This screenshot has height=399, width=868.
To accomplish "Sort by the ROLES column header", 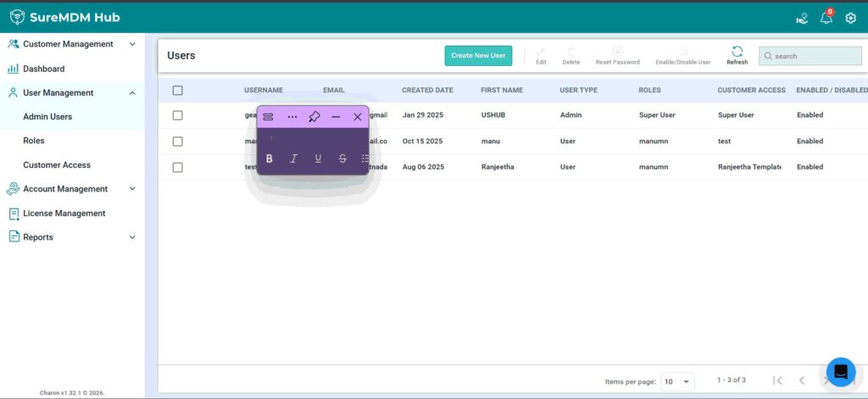I will 650,90.
